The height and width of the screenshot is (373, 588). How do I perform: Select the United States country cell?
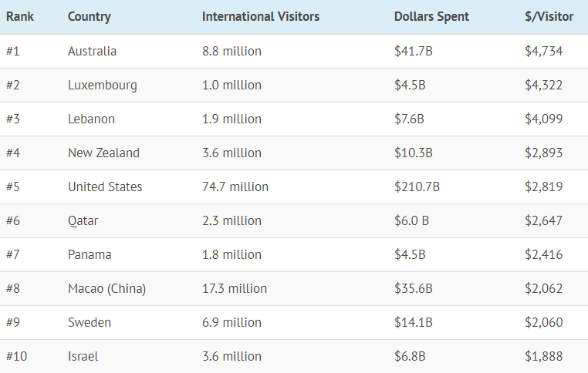[105, 186]
